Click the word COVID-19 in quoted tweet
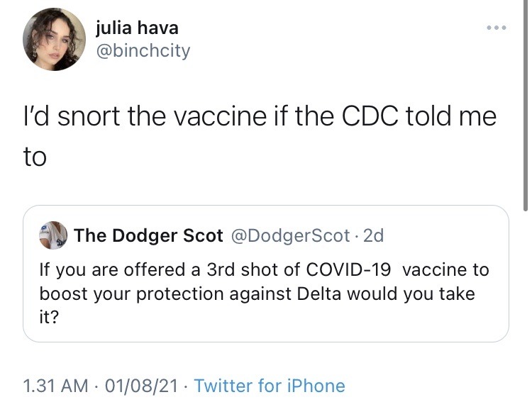 348,269
